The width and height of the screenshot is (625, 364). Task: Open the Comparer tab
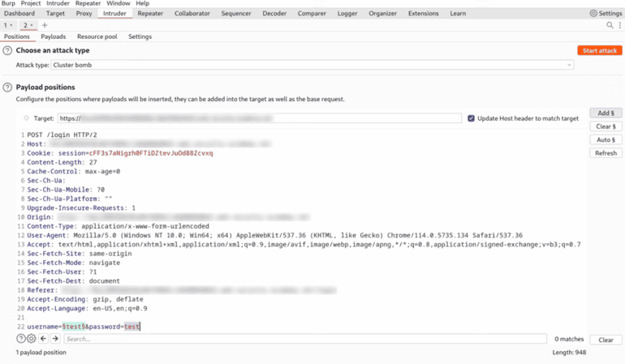tap(312, 13)
